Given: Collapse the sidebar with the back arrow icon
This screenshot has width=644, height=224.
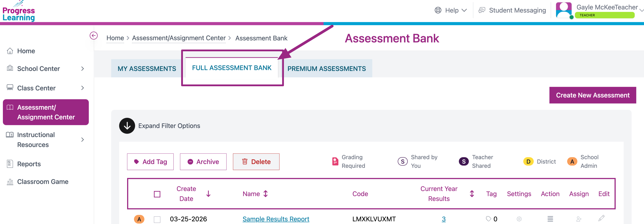Looking at the screenshot, I should pos(93,36).
